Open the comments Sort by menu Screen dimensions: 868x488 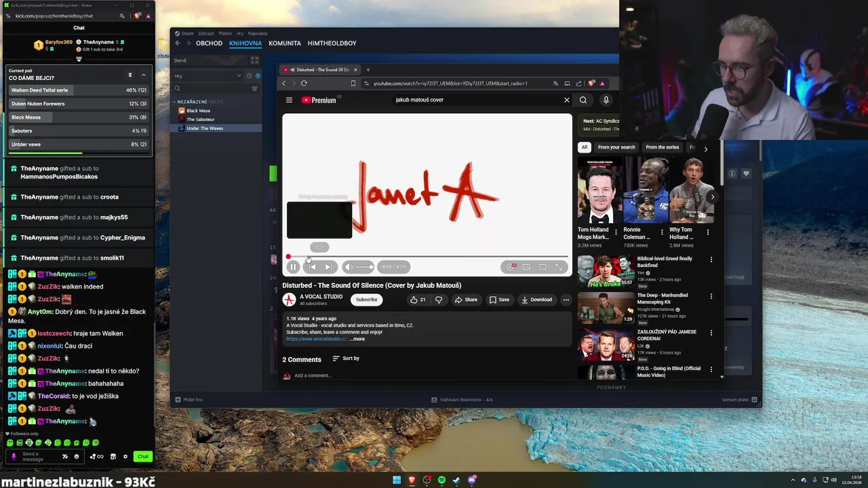click(346, 359)
